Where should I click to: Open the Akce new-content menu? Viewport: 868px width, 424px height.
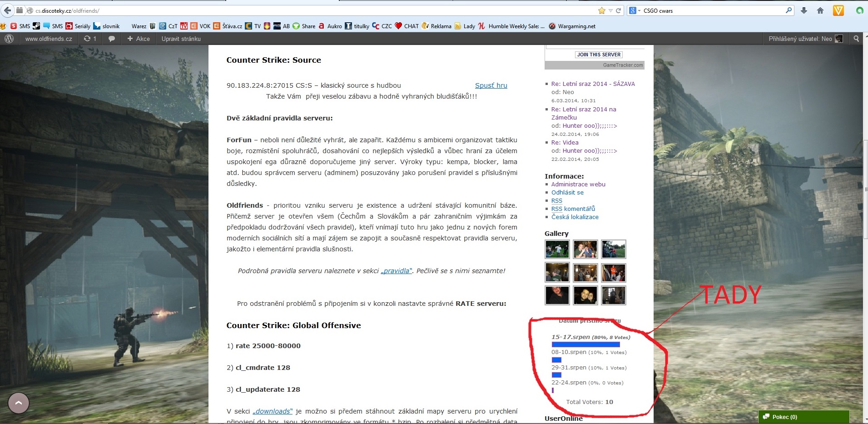(x=139, y=39)
